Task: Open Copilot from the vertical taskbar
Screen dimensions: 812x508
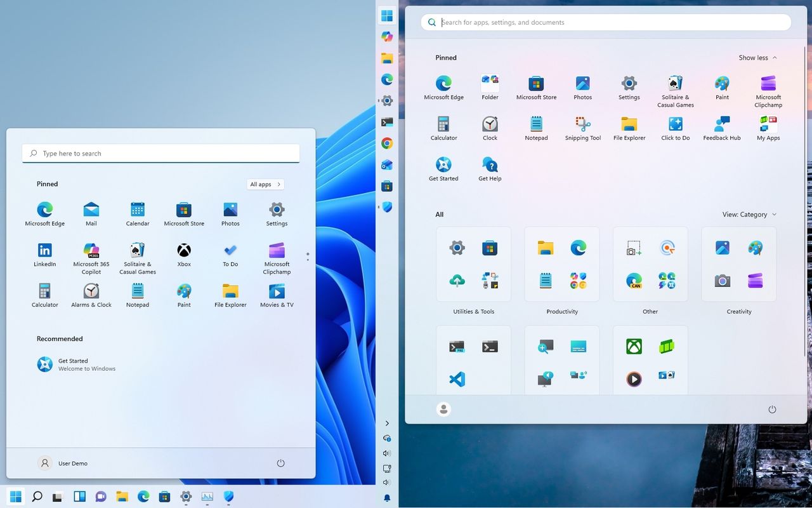Action: coord(387,37)
